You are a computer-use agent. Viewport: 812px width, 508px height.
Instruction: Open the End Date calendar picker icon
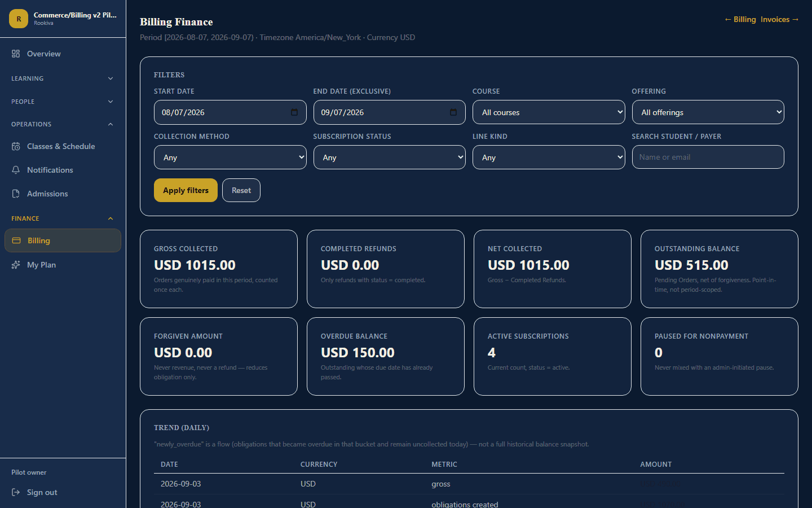coord(453,112)
